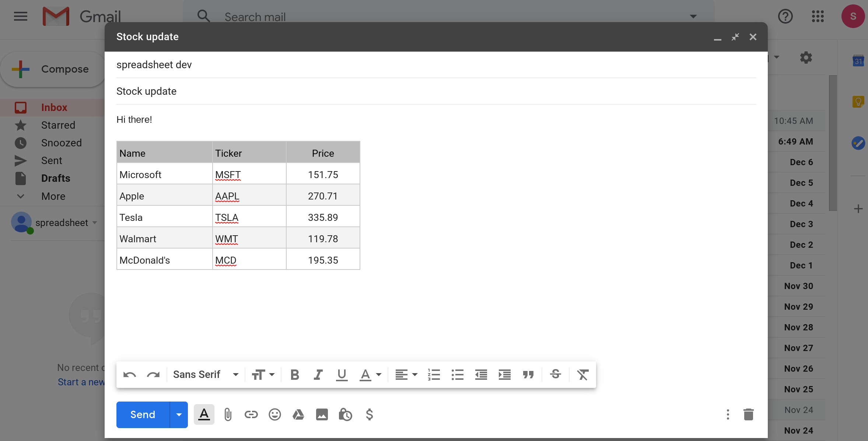Screen dimensions: 868x441
Task: Insert a link into the email
Action: (x=251, y=415)
